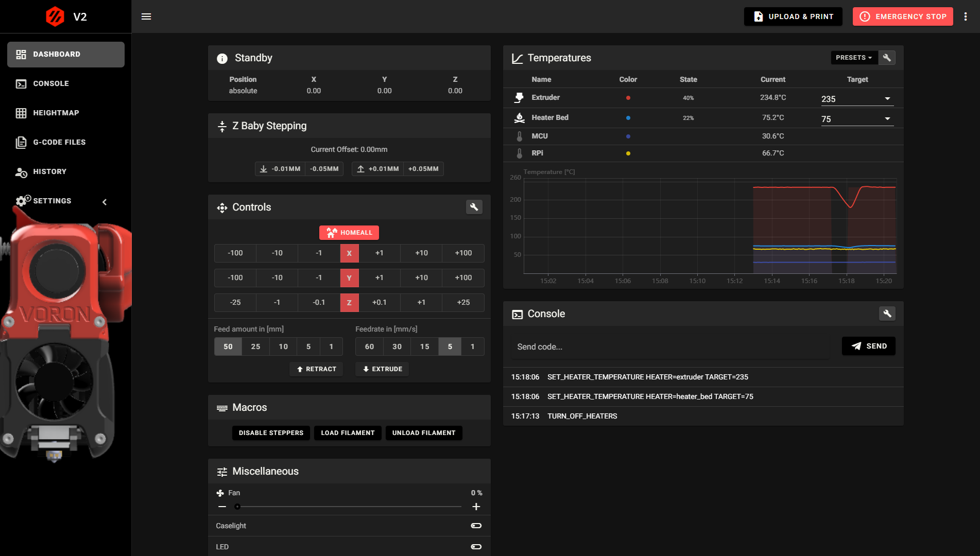This screenshot has height=556, width=980.
Task: Toggle the Caselight switch
Action: tap(476, 526)
